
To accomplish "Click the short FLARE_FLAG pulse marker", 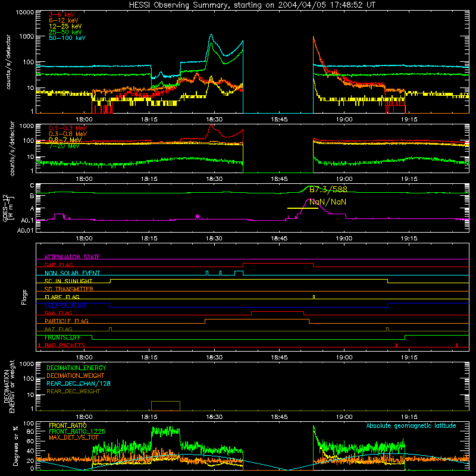I will [314, 297].
